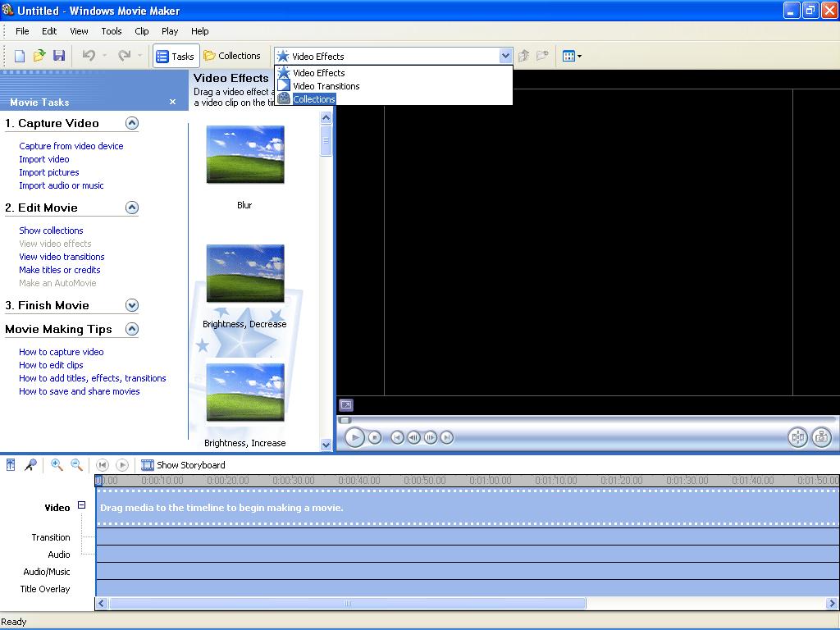Screen dimensions: 840x630
Task: Click the Up One Level icon
Action: click(x=524, y=56)
